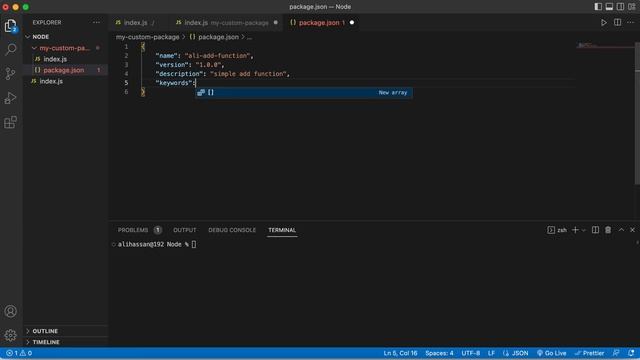
Task: Add a new terminal with plus icon
Action: coord(575,230)
